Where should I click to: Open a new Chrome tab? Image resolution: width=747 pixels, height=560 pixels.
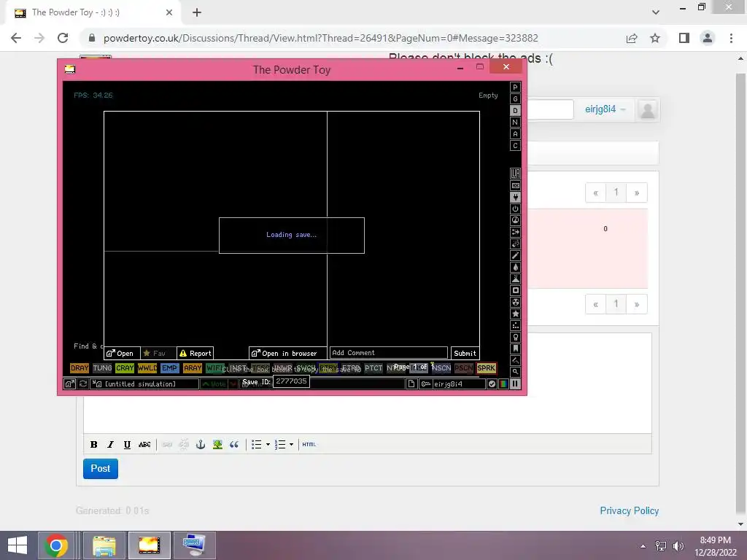point(197,13)
